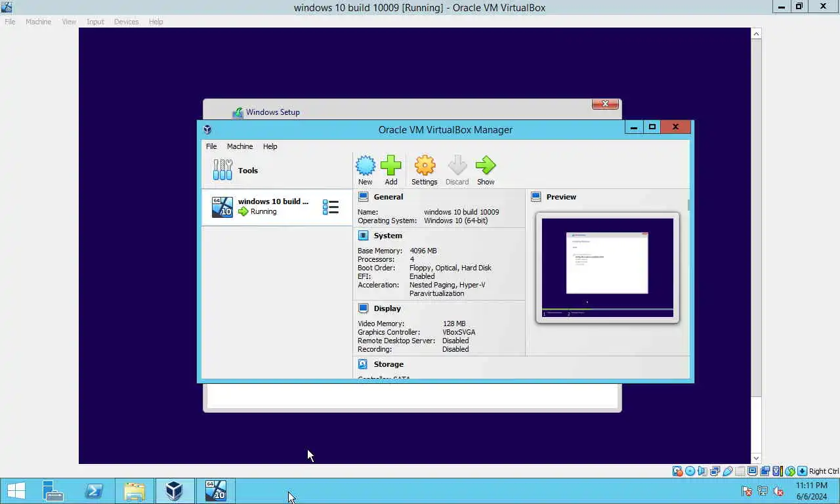Open the outer Machine menu
Screen dimensions: 840x504
click(38, 22)
